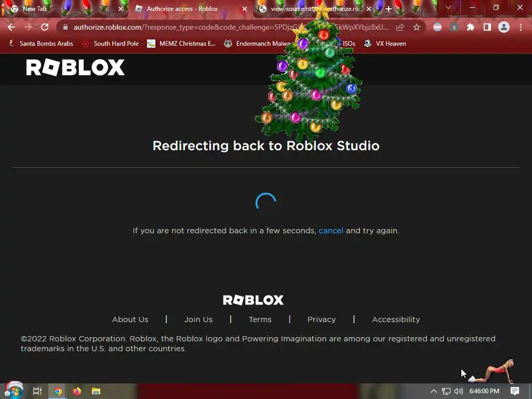Reload the Authorize access page
This screenshot has height=399, width=532.
[45, 27]
